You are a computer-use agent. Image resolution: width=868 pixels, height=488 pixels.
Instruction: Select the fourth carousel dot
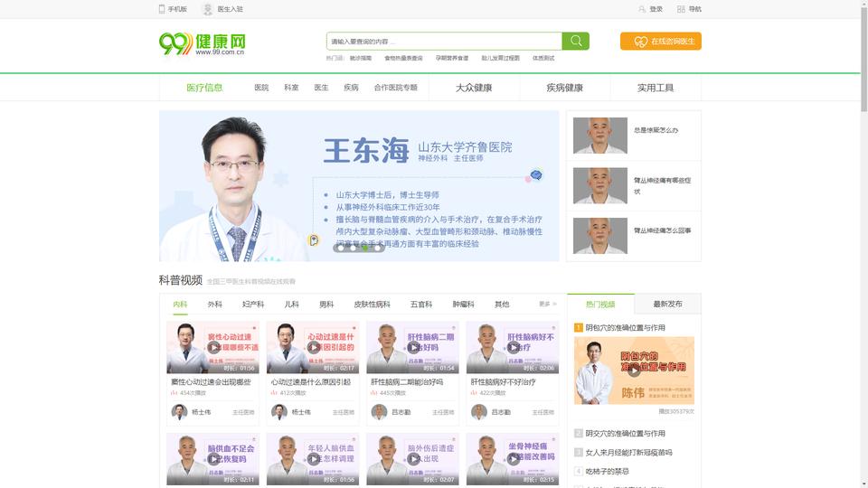tap(378, 248)
